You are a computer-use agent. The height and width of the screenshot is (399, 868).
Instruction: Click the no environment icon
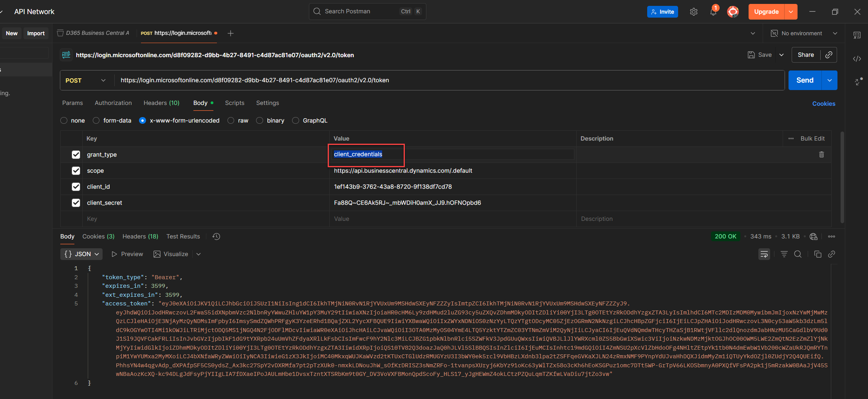point(774,33)
